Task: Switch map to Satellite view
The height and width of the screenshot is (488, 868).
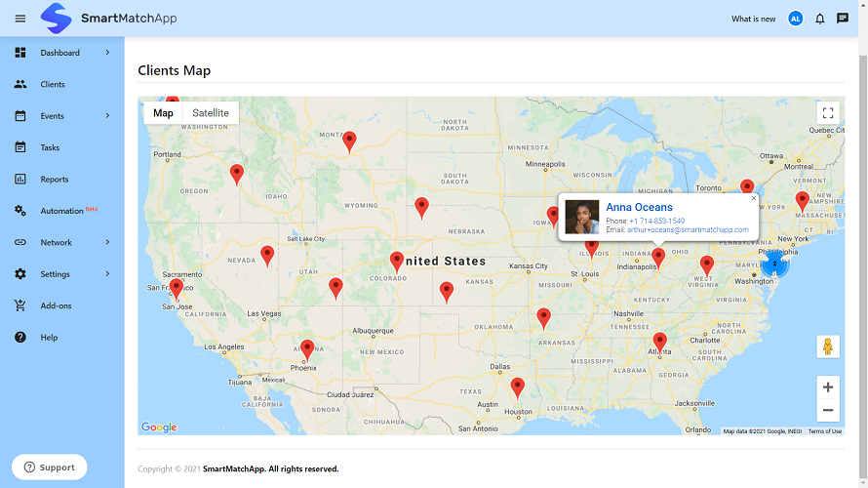Action: pos(211,113)
